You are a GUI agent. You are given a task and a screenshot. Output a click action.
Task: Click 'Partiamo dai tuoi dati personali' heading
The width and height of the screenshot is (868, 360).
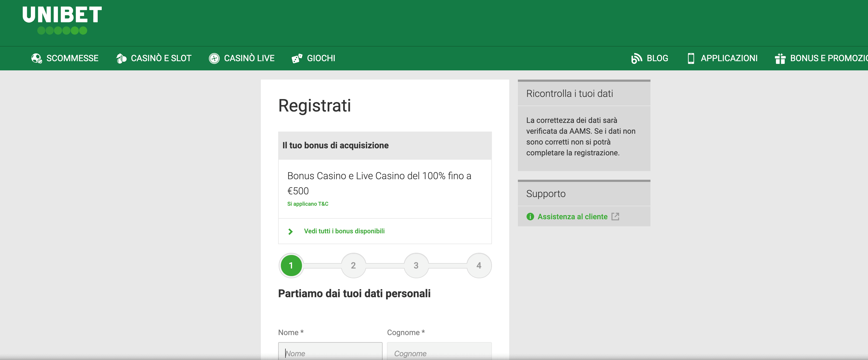(x=354, y=293)
